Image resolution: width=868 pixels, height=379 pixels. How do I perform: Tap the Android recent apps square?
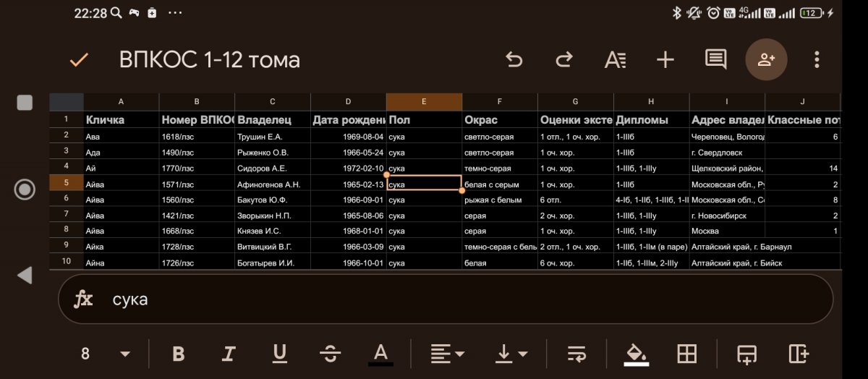coord(25,103)
